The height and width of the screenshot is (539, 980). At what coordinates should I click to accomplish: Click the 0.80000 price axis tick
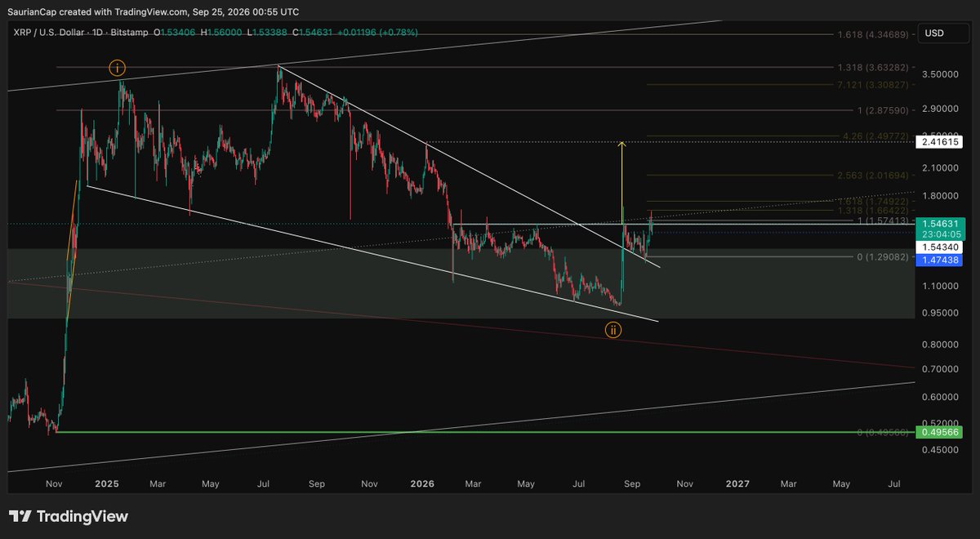tap(941, 345)
